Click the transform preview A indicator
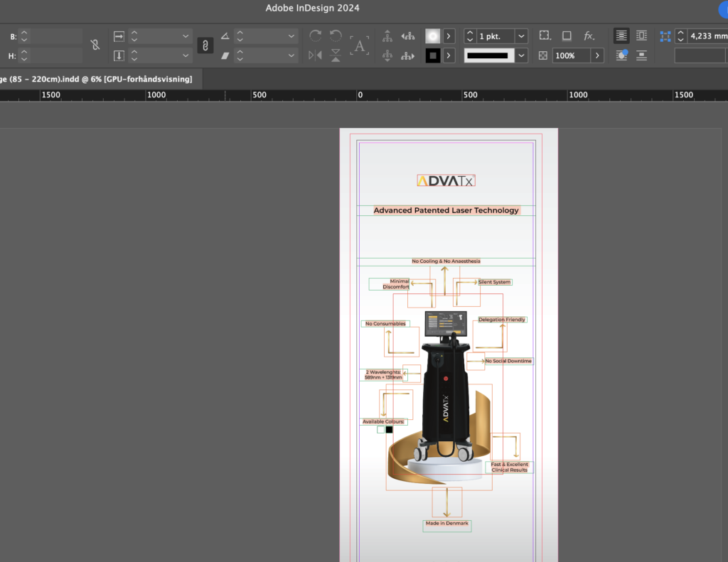This screenshot has height=562, width=728. 359,45
